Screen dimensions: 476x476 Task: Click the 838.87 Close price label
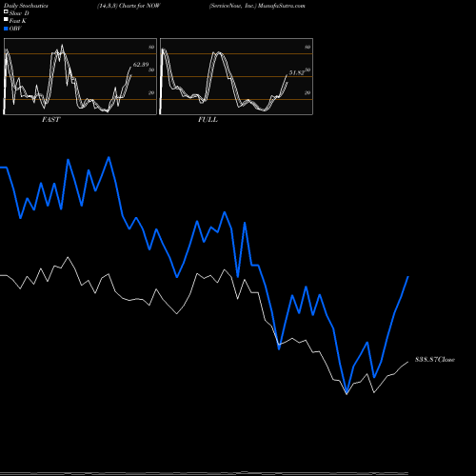pos(435,360)
